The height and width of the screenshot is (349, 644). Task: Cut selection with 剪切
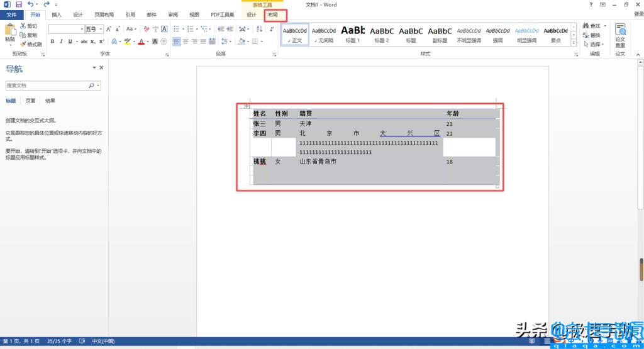point(29,26)
